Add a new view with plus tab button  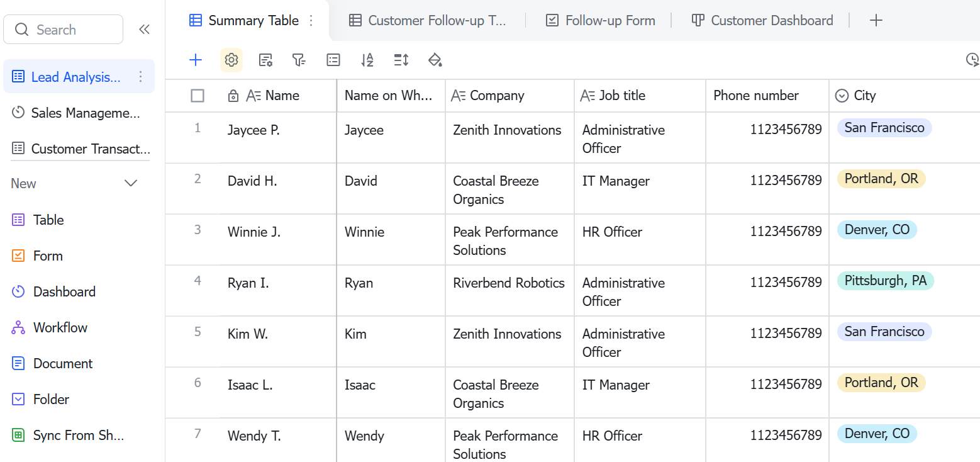[876, 21]
